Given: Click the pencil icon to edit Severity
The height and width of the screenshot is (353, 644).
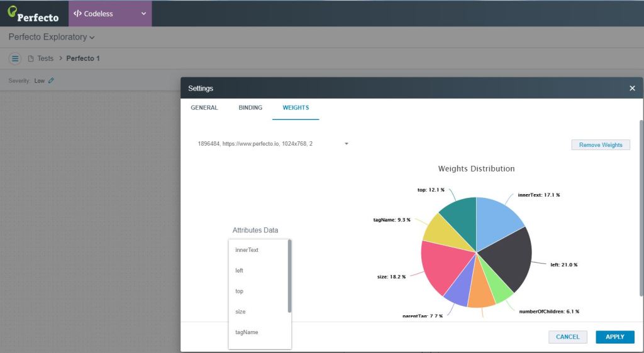Looking at the screenshot, I should pos(51,80).
